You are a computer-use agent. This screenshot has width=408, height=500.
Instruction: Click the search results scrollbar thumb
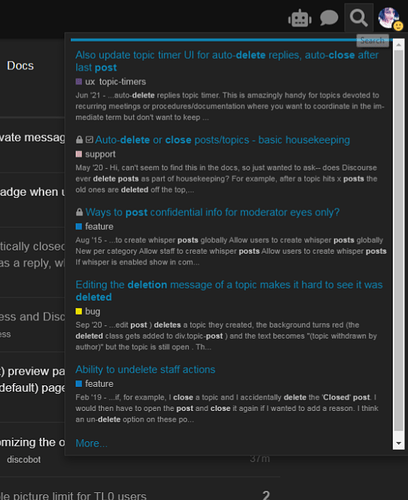click(x=398, y=241)
